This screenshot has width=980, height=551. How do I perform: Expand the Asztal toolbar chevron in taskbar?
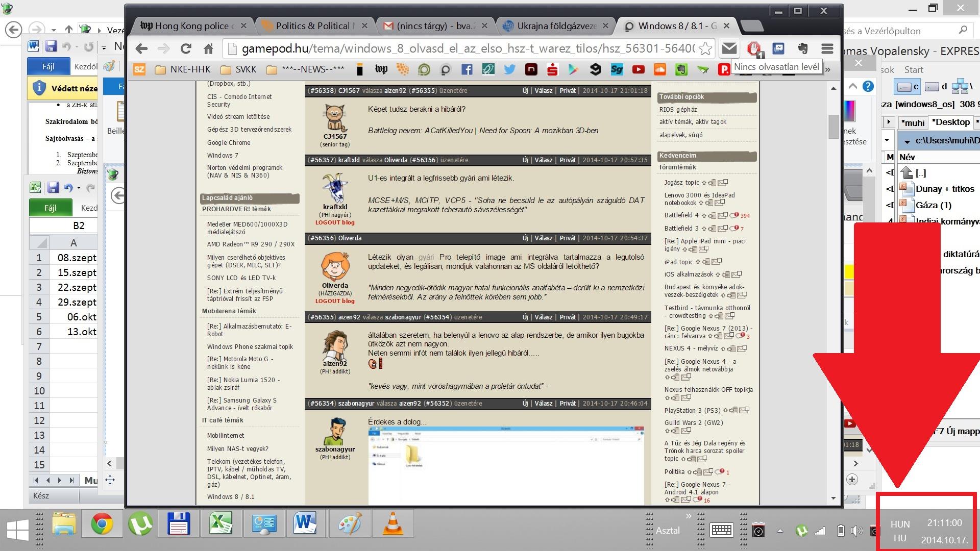688,516
